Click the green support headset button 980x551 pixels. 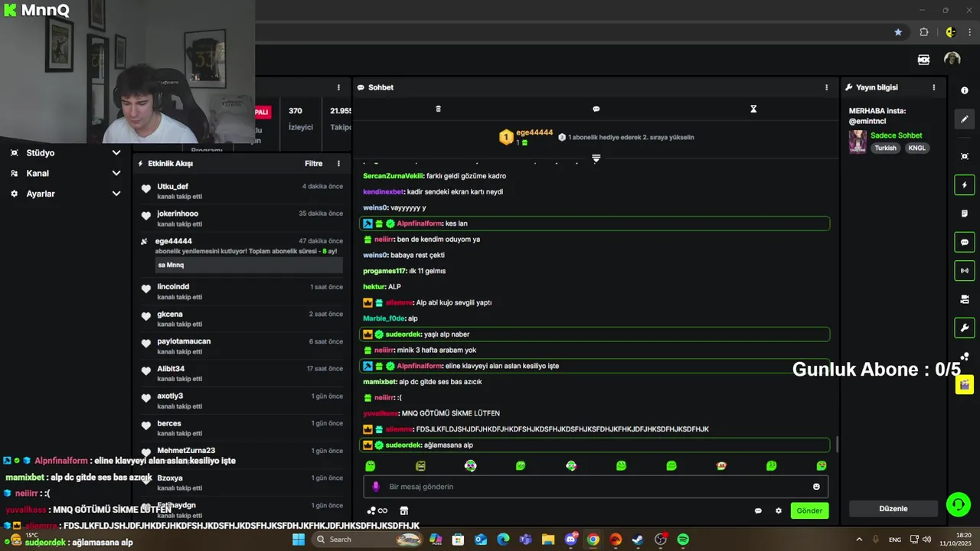[958, 504]
